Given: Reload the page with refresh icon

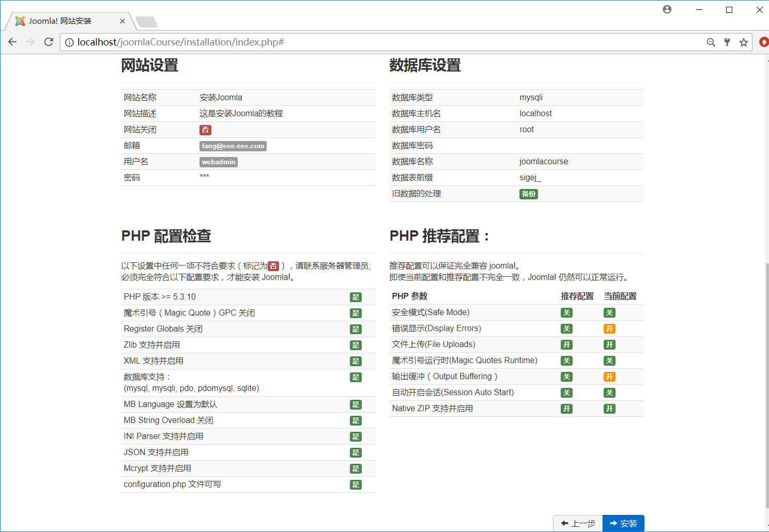Looking at the screenshot, I should click(x=49, y=42).
